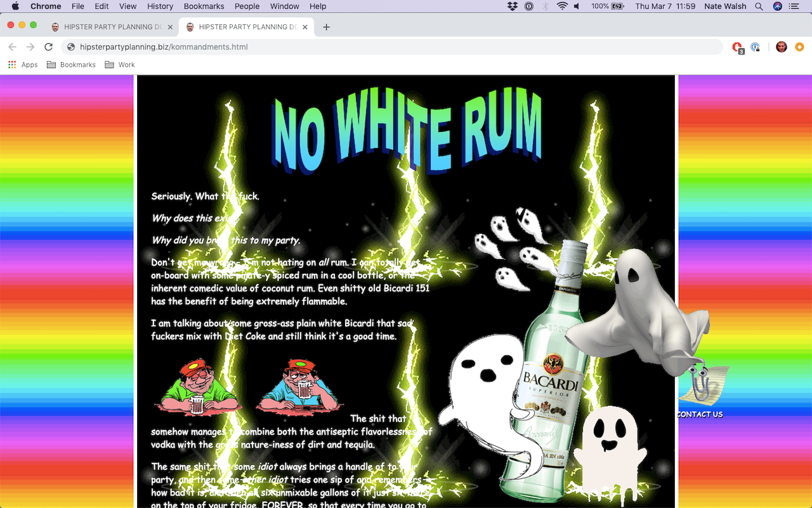Viewport: 812px width, 508px height.
Task: Go back to previous page
Action: tap(12, 47)
